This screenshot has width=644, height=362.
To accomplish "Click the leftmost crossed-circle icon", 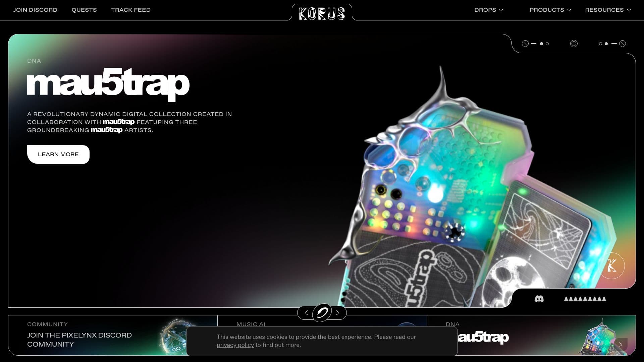I will coord(525,44).
